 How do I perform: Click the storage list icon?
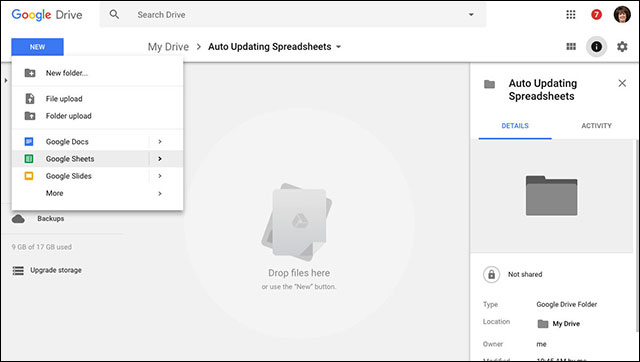18,271
